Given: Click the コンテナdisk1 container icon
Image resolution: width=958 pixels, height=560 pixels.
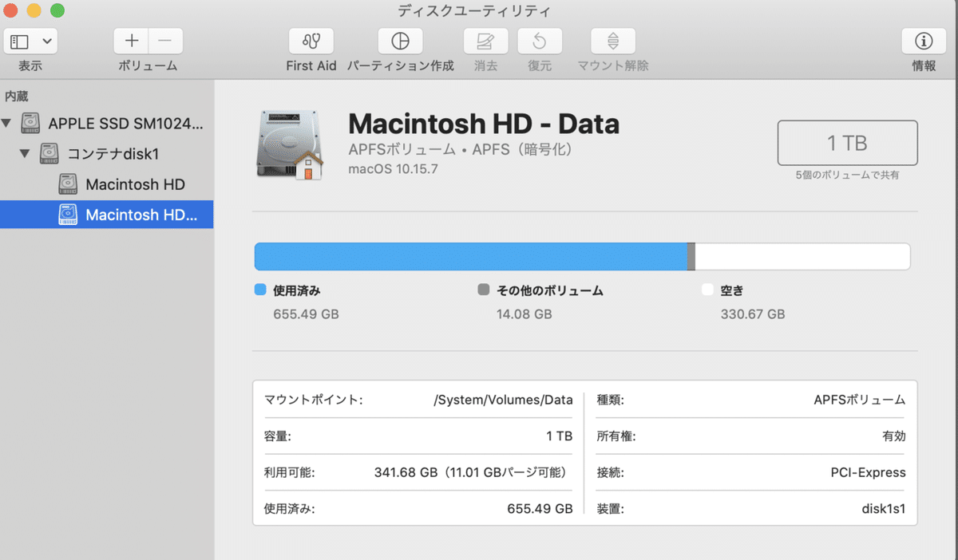Looking at the screenshot, I should point(49,153).
